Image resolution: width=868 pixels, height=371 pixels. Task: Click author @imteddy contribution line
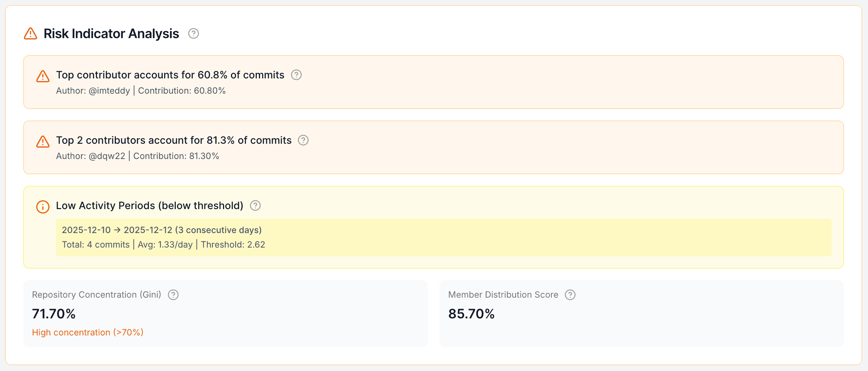click(x=141, y=91)
